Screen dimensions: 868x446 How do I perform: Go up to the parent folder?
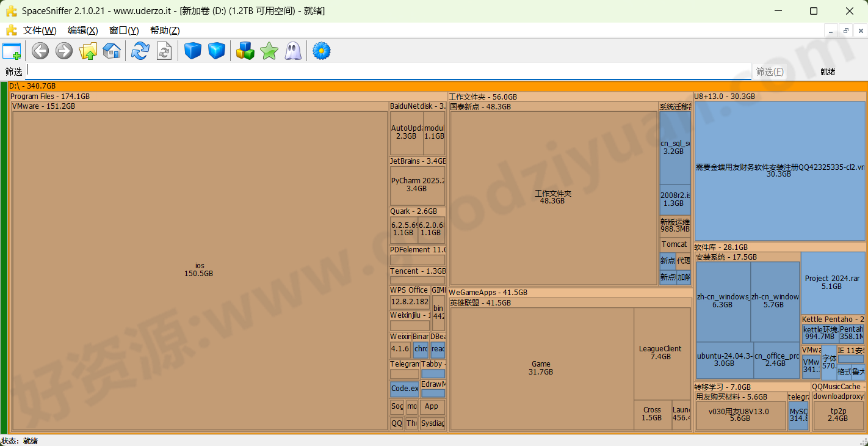pyautogui.click(x=87, y=51)
